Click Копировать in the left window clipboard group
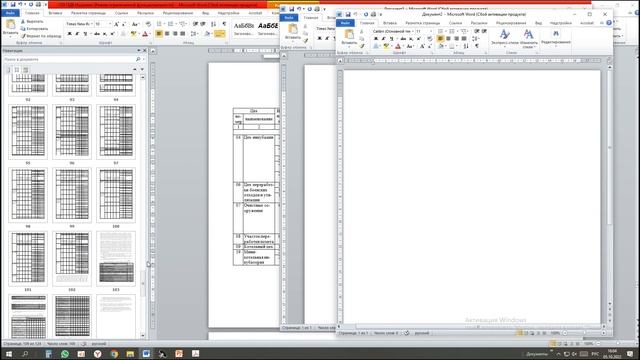Screen dimensions: 640x360 pos(34,29)
